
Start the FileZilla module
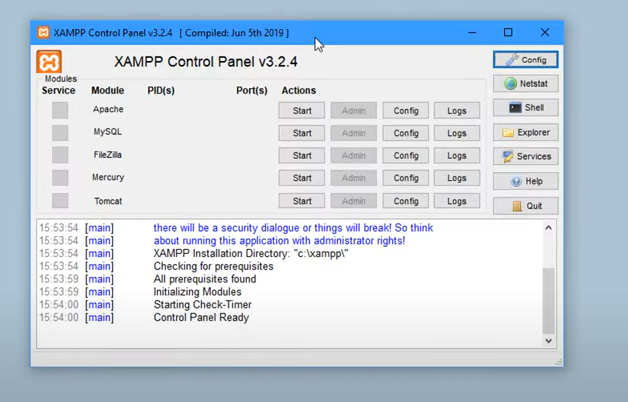[x=302, y=155]
